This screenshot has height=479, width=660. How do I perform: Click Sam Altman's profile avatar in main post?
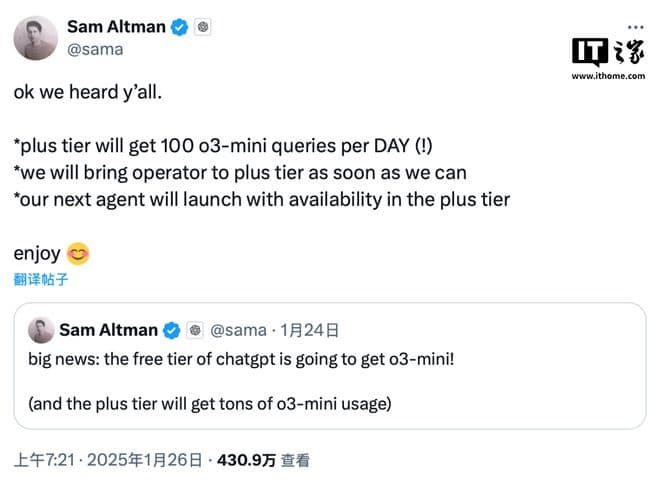point(34,38)
